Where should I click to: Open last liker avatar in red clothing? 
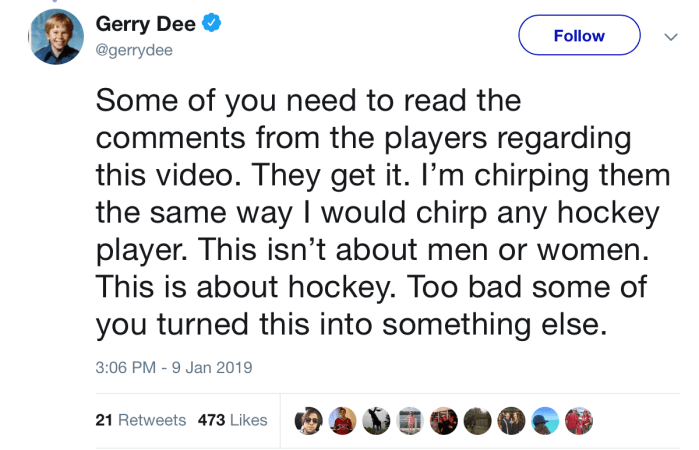pyautogui.click(x=579, y=421)
